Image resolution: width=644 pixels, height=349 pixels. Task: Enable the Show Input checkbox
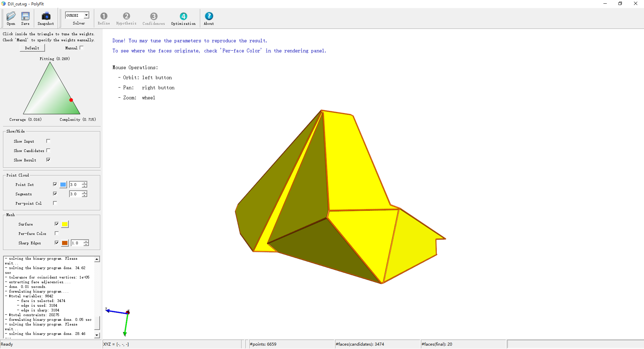coord(48,141)
